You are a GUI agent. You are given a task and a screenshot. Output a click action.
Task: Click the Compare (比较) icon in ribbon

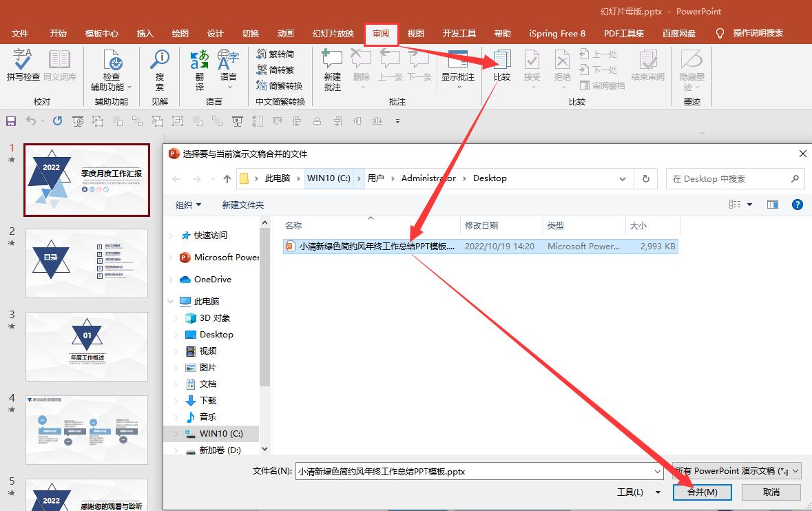(502, 66)
